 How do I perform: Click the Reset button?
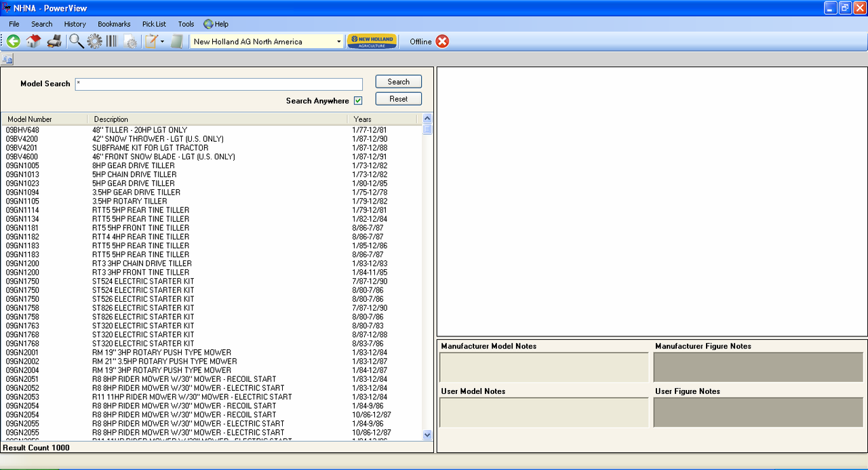pos(399,99)
